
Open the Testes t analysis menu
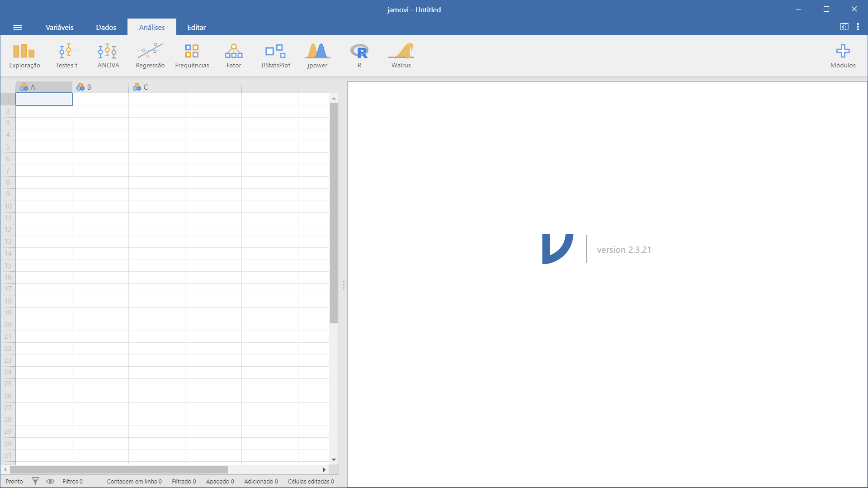coord(66,56)
